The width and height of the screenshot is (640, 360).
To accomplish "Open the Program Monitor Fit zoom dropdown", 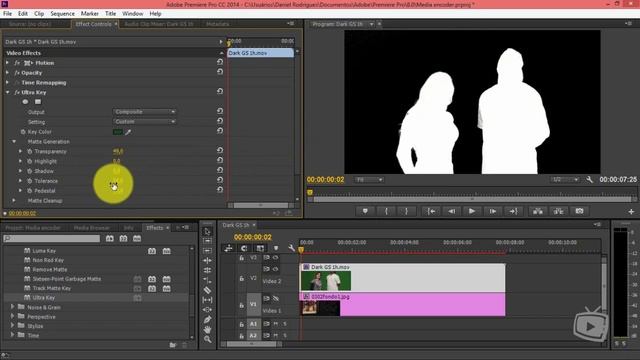I will tap(369, 180).
